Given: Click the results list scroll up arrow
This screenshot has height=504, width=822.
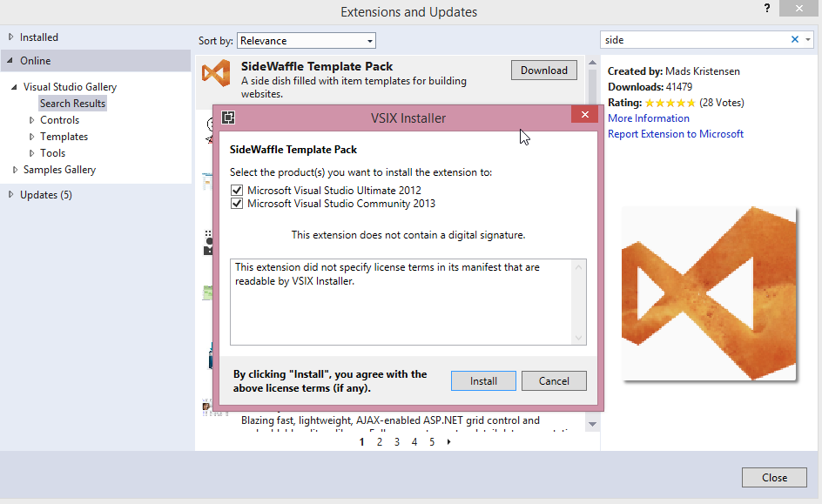Looking at the screenshot, I should tap(592, 63).
